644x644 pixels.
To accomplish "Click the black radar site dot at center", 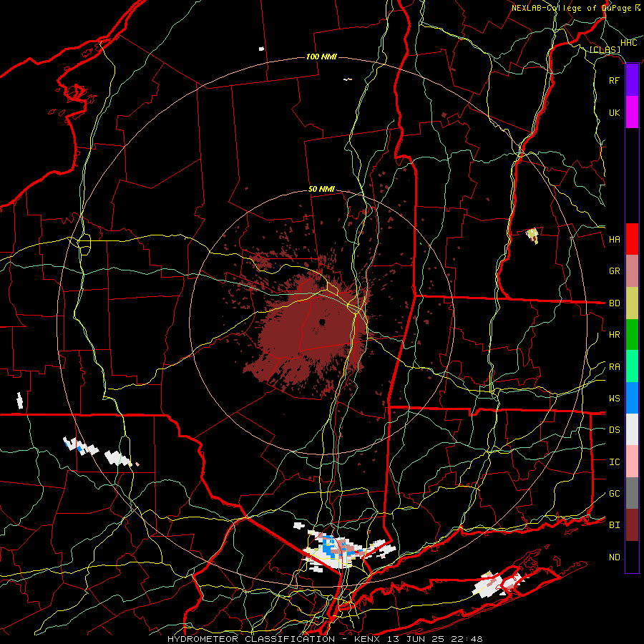I will (322, 323).
